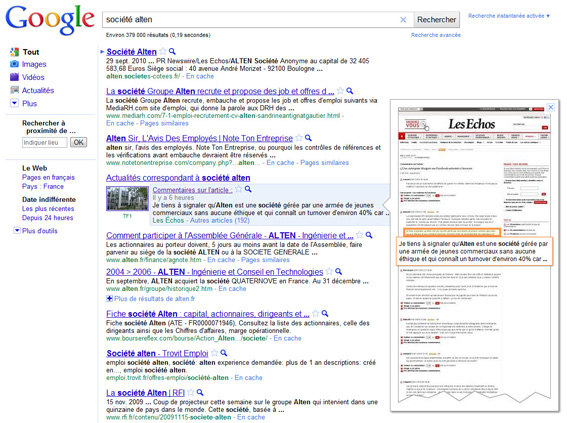567x423 pixels.
Task: Select the Vidéos icon in sidebar
Action: tap(14, 77)
